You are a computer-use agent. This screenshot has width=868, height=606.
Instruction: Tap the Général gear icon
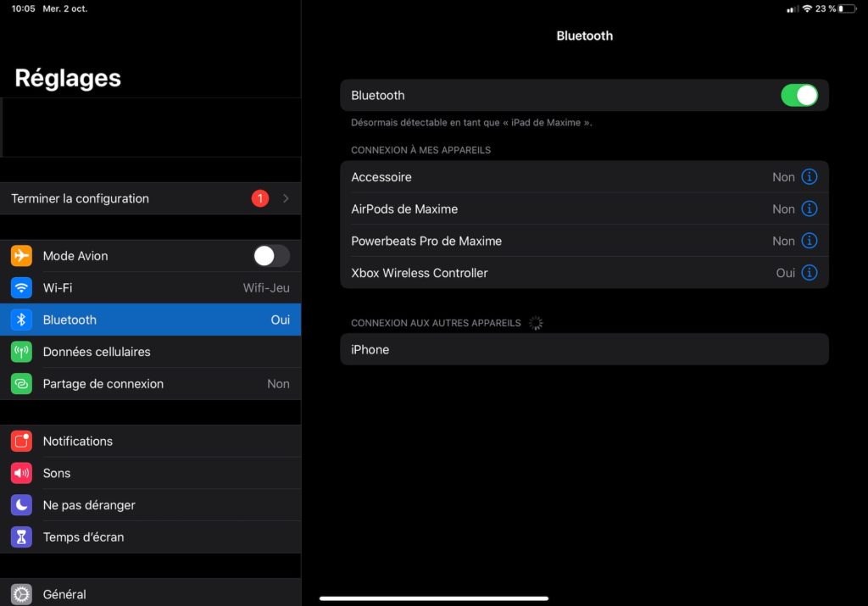[21, 594]
